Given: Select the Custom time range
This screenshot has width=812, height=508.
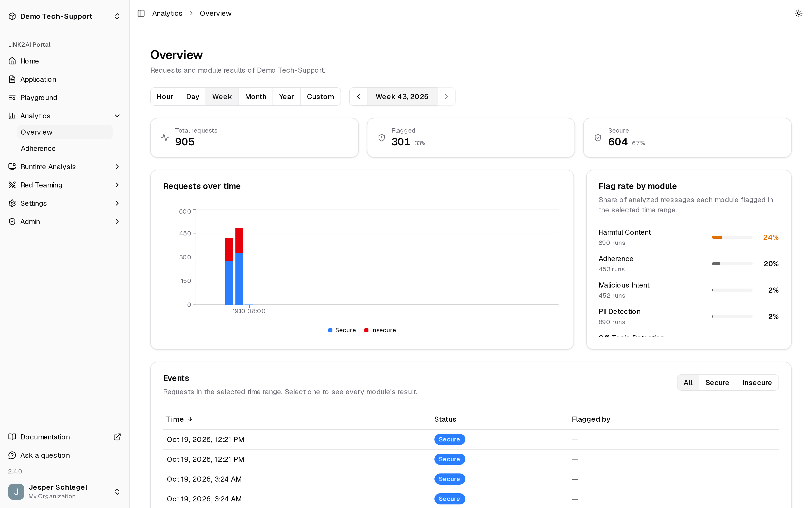Looking at the screenshot, I should pos(320,97).
